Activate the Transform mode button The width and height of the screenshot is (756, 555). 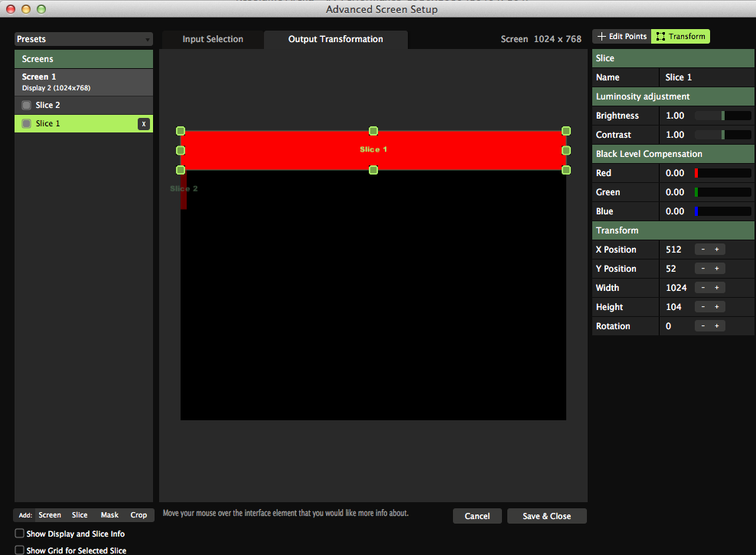[680, 36]
